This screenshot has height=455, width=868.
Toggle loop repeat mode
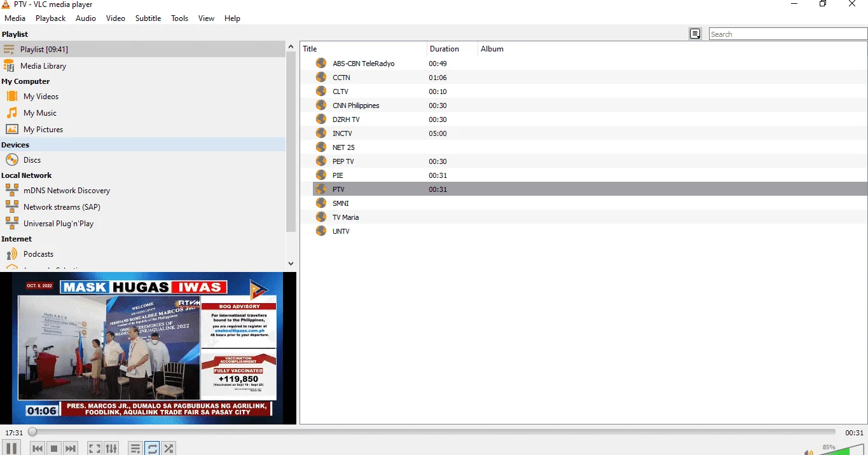point(152,449)
